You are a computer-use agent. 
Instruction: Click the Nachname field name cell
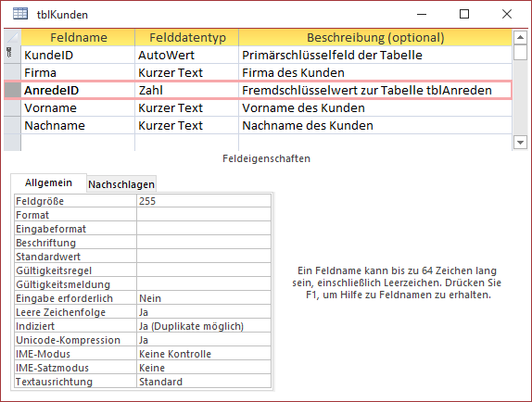point(78,125)
